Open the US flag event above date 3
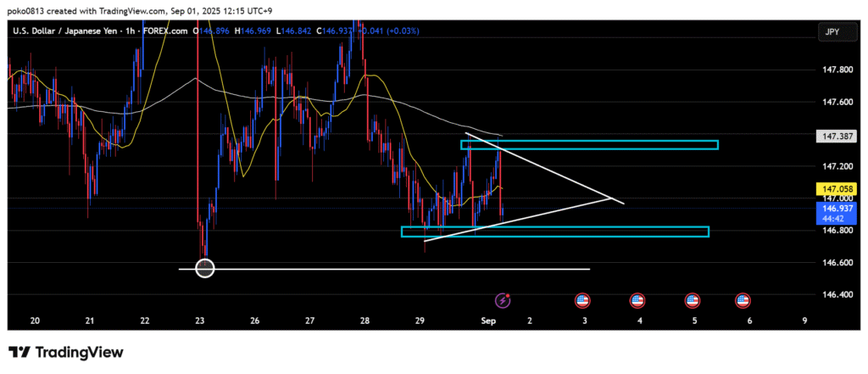 582,300
